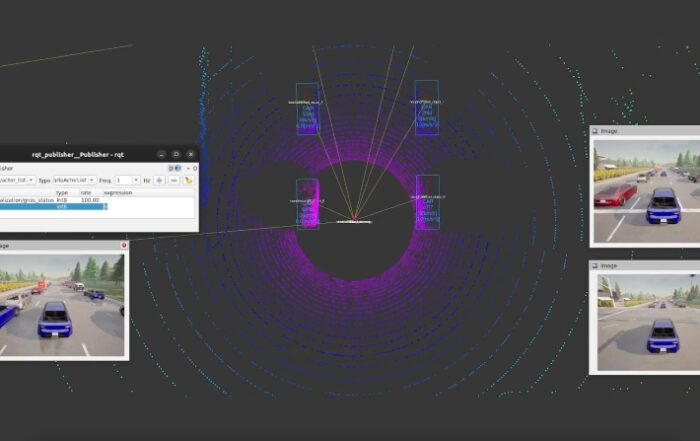Add a publisher with the plus button
Viewport: 700px width, 441px height.
coord(159,180)
